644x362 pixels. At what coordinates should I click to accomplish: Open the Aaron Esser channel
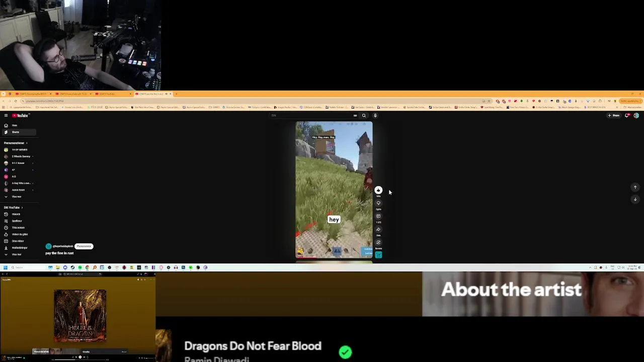tap(18, 190)
